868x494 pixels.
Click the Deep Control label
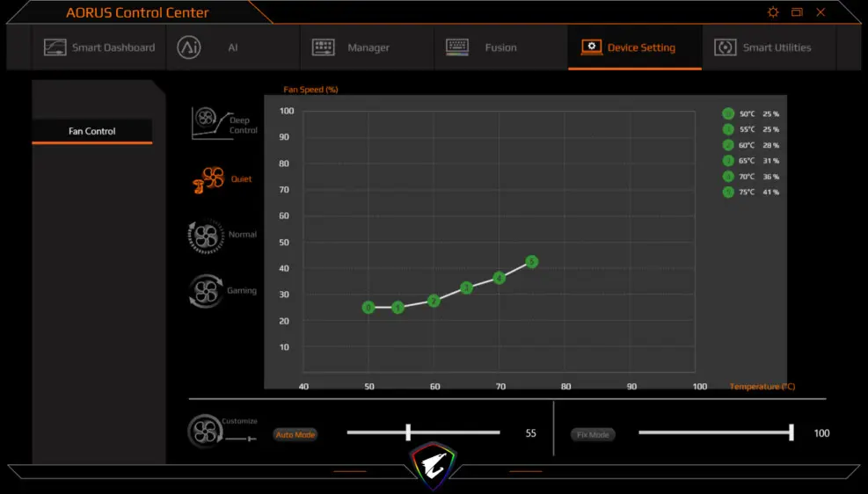[x=244, y=125]
